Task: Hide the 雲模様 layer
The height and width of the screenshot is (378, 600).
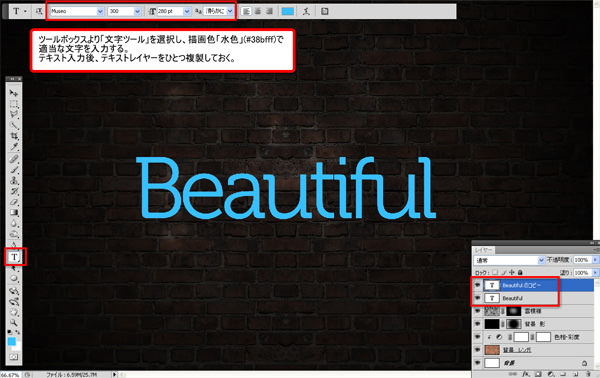Action: coord(477,311)
